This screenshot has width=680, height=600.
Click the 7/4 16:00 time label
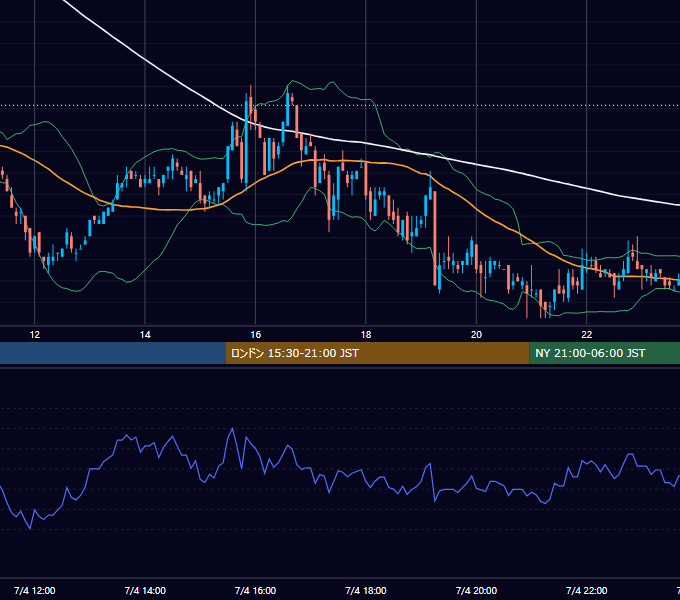click(255, 590)
